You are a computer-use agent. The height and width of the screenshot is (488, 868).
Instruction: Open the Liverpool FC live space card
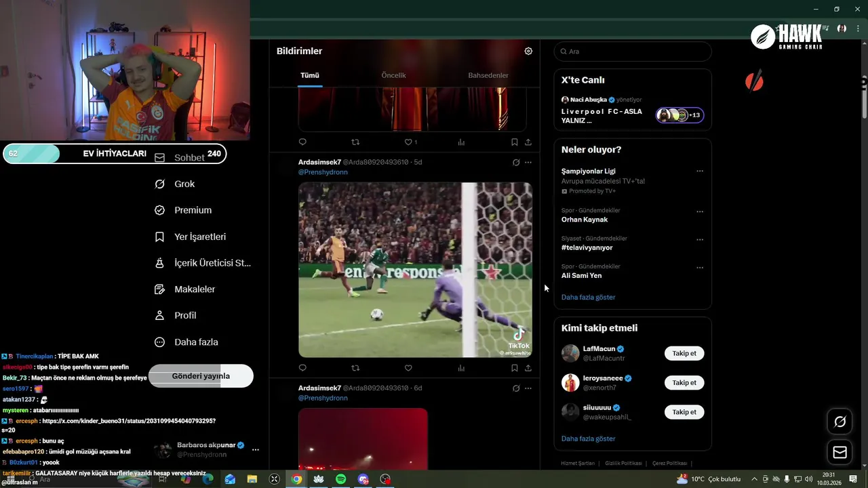tap(633, 108)
